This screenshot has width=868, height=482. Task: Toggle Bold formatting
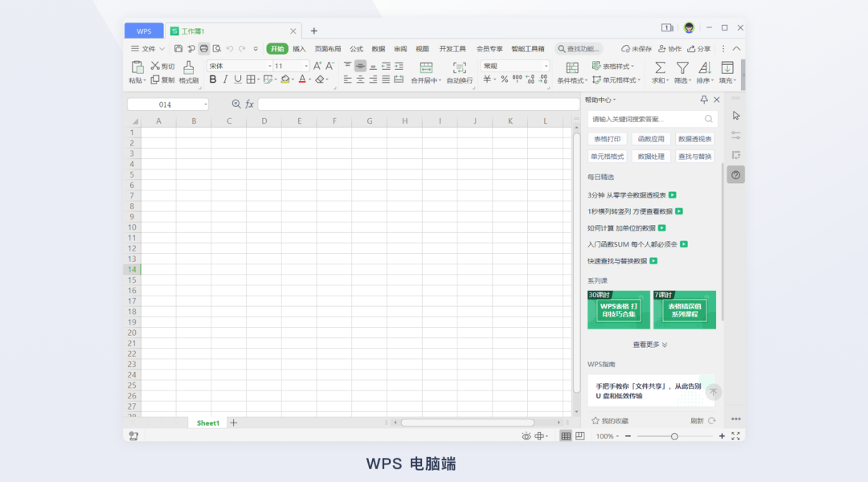[213, 80]
